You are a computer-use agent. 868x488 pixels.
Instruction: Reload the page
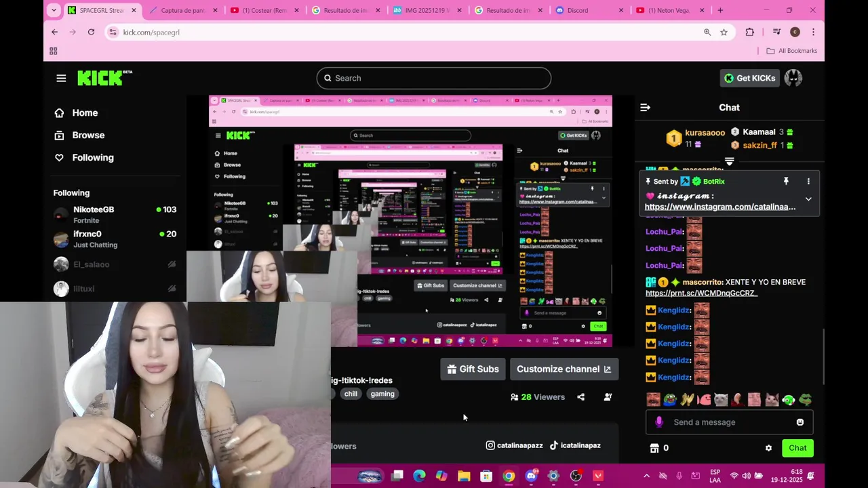91,32
